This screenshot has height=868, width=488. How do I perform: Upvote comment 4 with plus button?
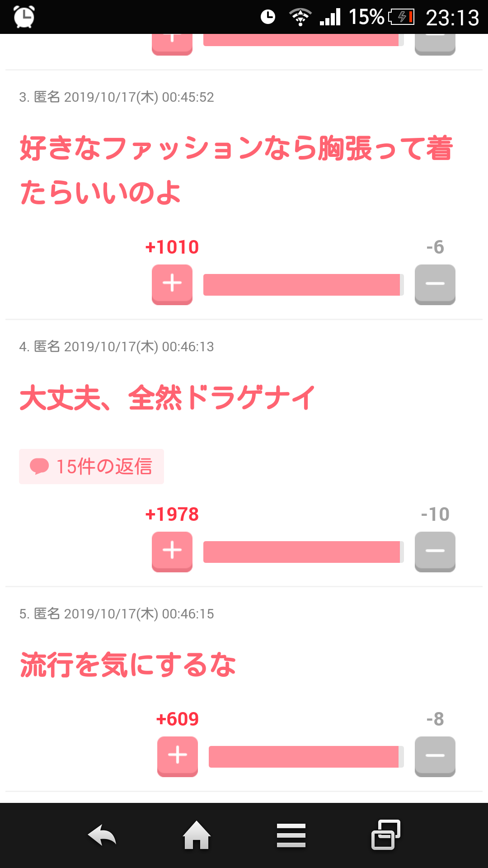tap(172, 552)
